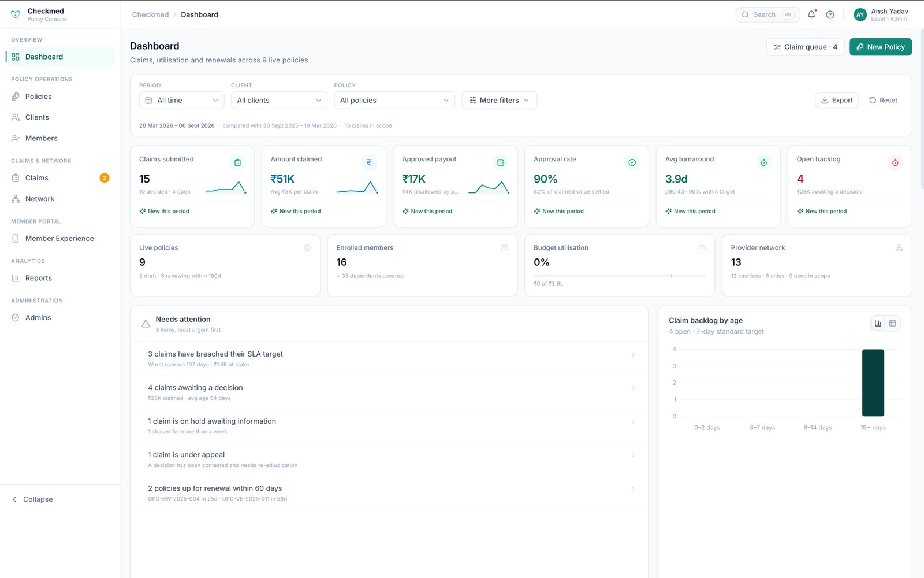
Task: Click the check circle icon on Approval rate card
Action: click(632, 162)
